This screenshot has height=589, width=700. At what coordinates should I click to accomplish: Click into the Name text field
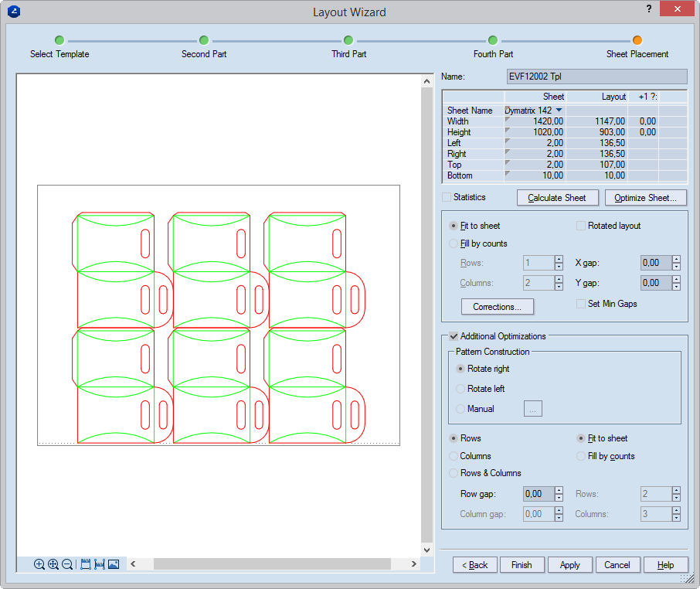click(596, 77)
